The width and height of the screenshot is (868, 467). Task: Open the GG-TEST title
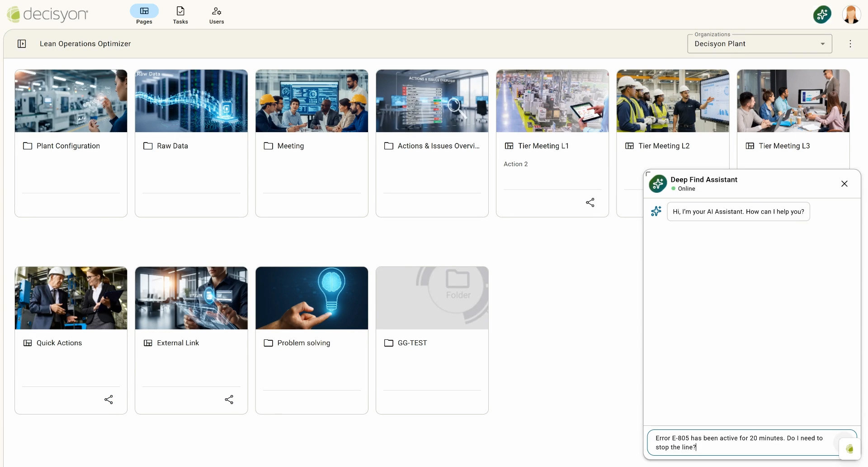pyautogui.click(x=412, y=343)
